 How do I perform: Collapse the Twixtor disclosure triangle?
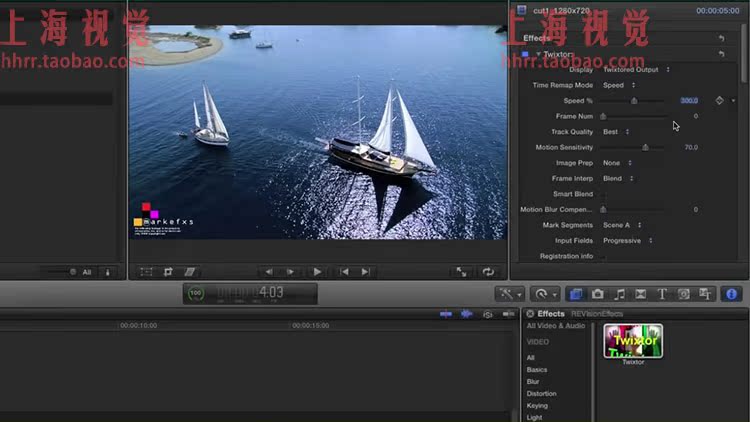(539, 54)
